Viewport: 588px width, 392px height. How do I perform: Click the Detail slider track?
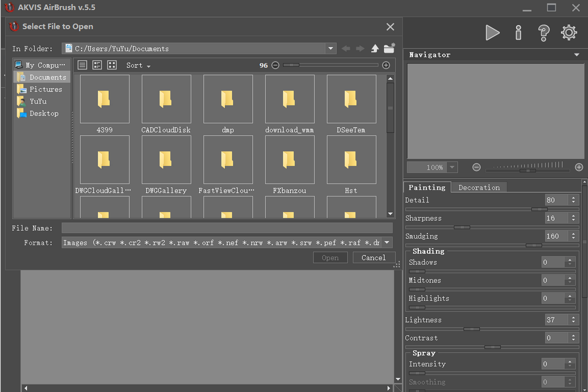(490, 209)
